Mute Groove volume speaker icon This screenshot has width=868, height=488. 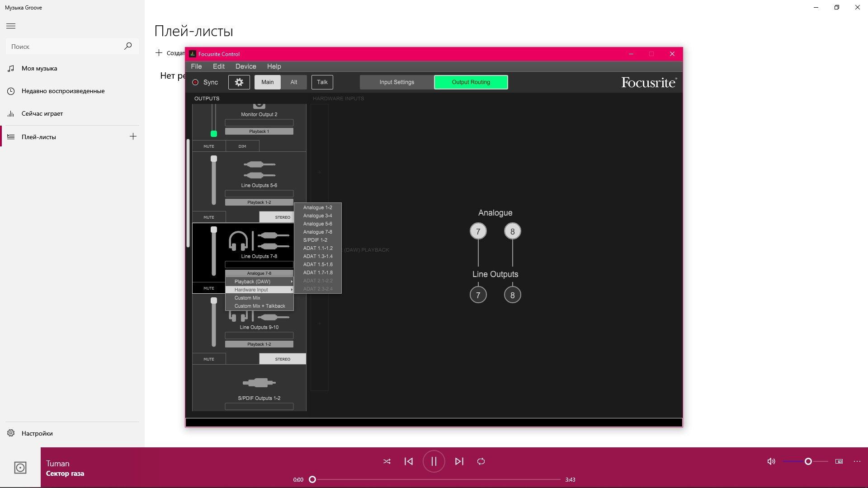[771, 461]
